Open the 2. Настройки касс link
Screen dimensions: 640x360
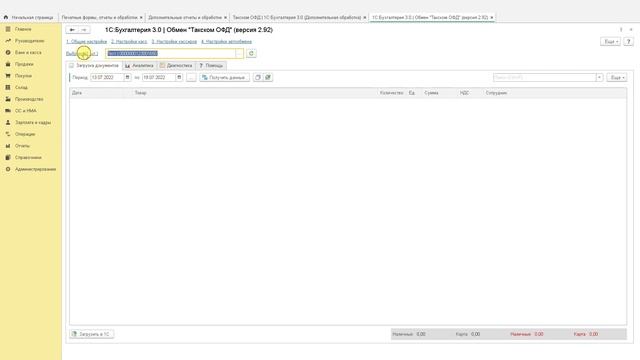129,42
